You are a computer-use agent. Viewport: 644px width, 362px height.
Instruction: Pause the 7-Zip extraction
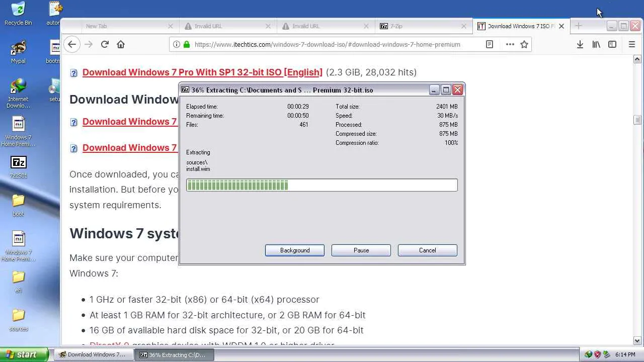(x=361, y=250)
